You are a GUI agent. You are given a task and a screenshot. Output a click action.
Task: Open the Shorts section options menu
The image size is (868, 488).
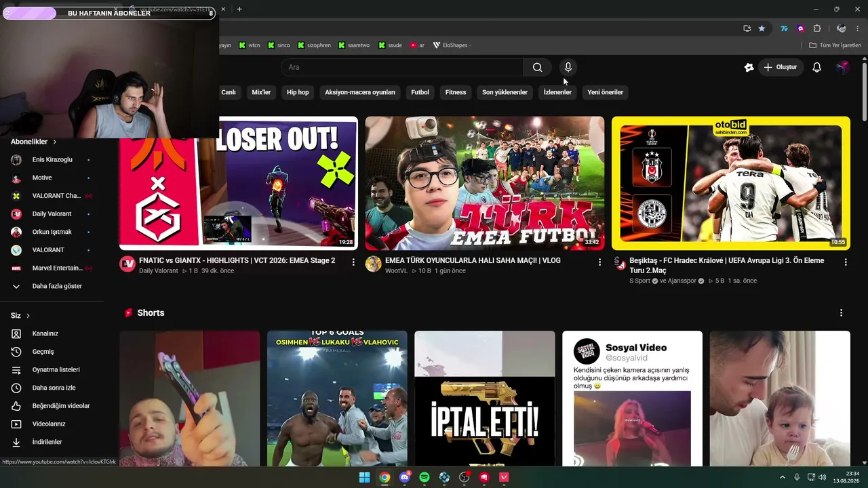841,313
